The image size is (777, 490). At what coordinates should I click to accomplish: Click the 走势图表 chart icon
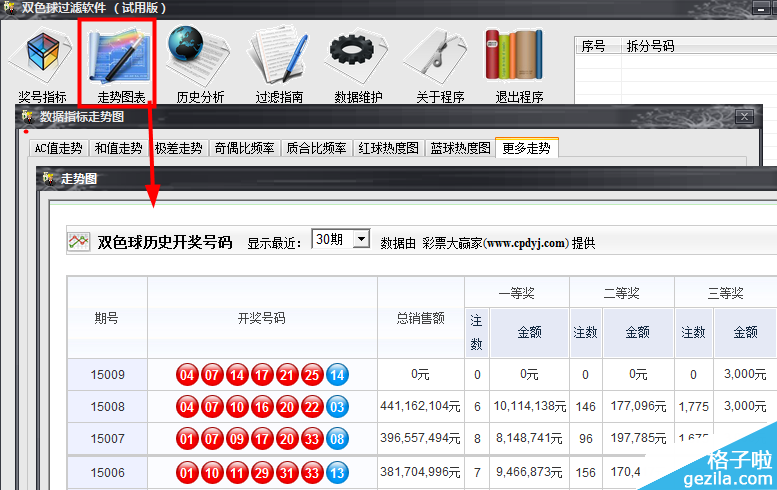pos(119,58)
